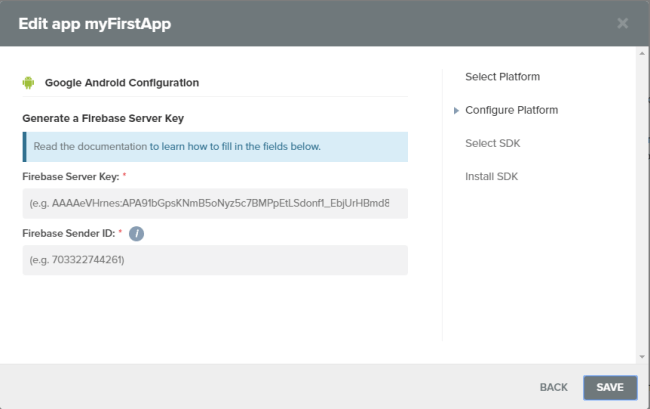Click the Generate a Firebase Server Key heading
The width and height of the screenshot is (650, 409).
click(x=103, y=119)
